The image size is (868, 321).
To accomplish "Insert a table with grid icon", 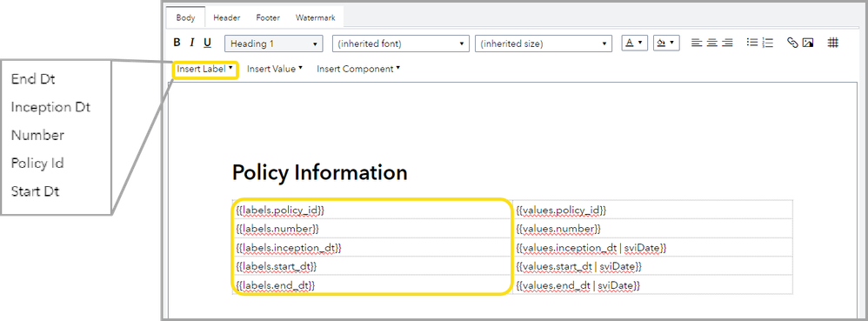I will coord(833,43).
